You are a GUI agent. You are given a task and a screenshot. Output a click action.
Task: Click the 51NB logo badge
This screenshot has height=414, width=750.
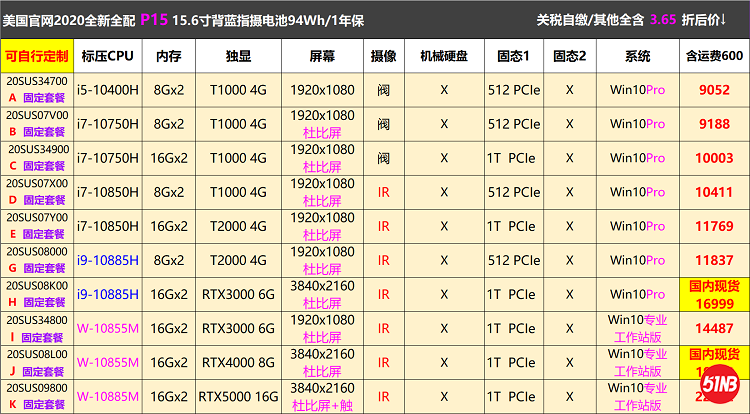tap(719, 385)
